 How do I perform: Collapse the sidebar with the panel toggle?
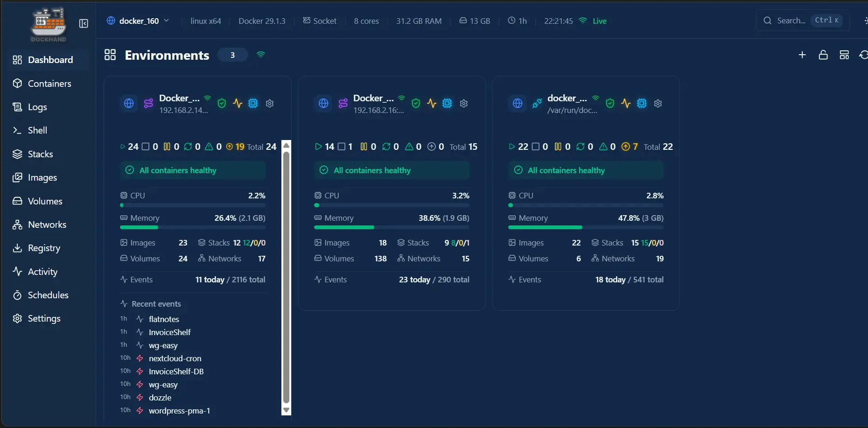click(84, 23)
